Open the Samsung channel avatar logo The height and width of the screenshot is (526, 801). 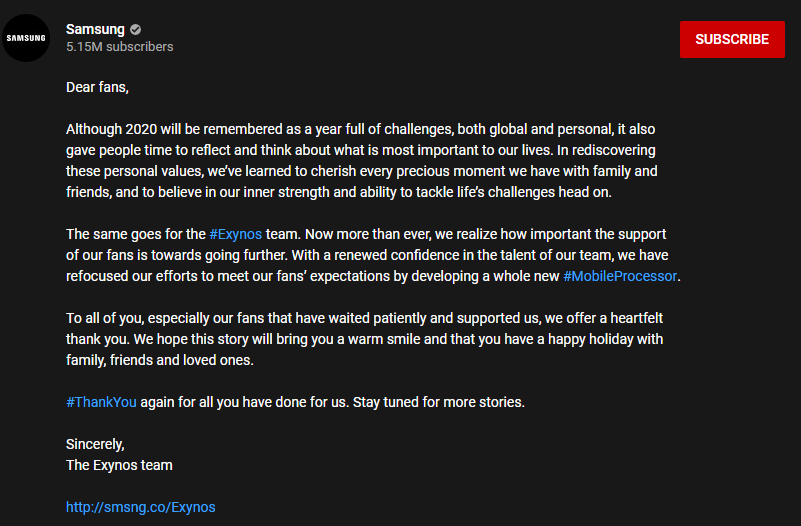coord(26,38)
